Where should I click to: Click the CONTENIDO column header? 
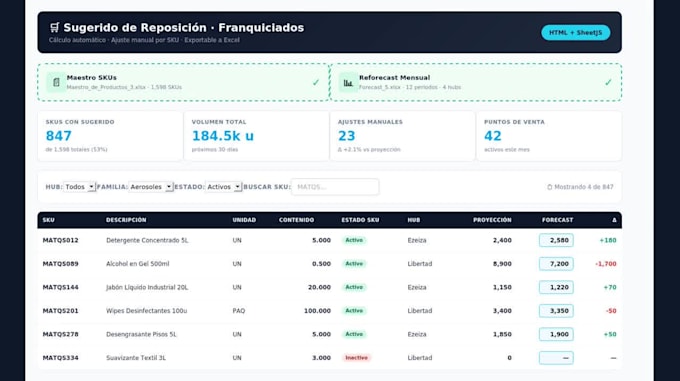(x=296, y=220)
